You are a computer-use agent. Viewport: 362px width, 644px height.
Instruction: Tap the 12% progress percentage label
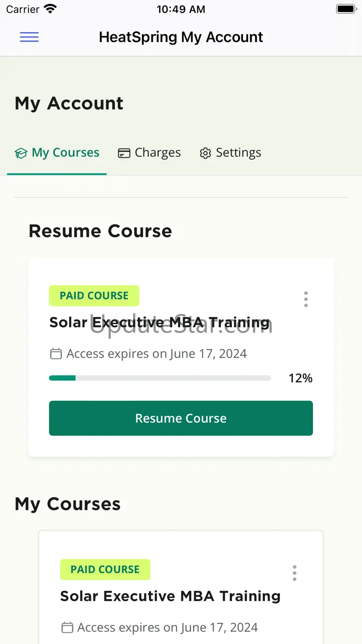pos(300,378)
